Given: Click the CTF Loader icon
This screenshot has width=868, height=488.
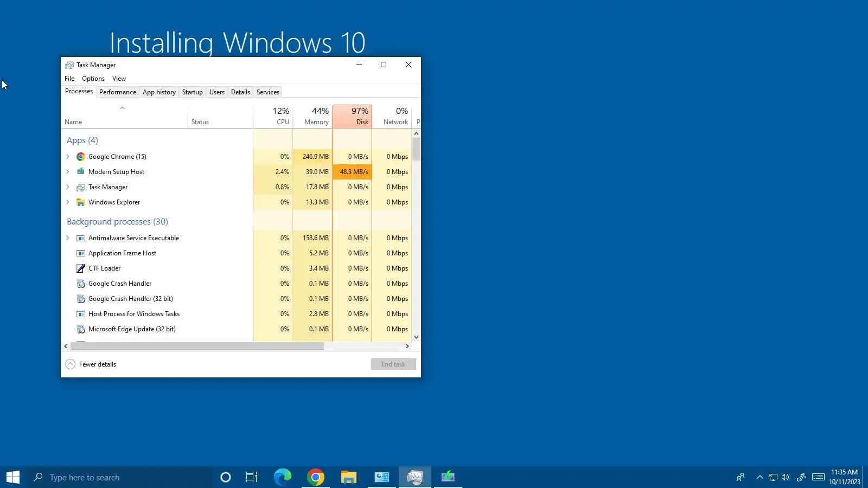Looking at the screenshot, I should (80, 268).
